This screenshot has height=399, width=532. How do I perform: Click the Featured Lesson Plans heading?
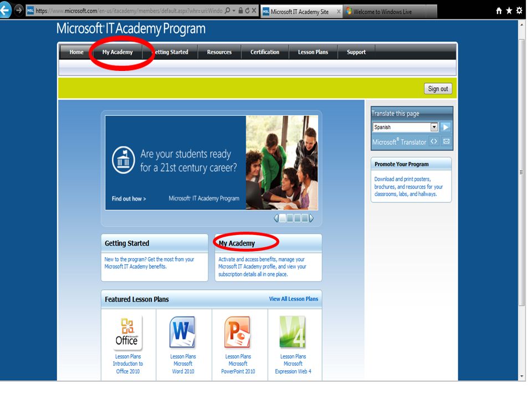pos(137,299)
